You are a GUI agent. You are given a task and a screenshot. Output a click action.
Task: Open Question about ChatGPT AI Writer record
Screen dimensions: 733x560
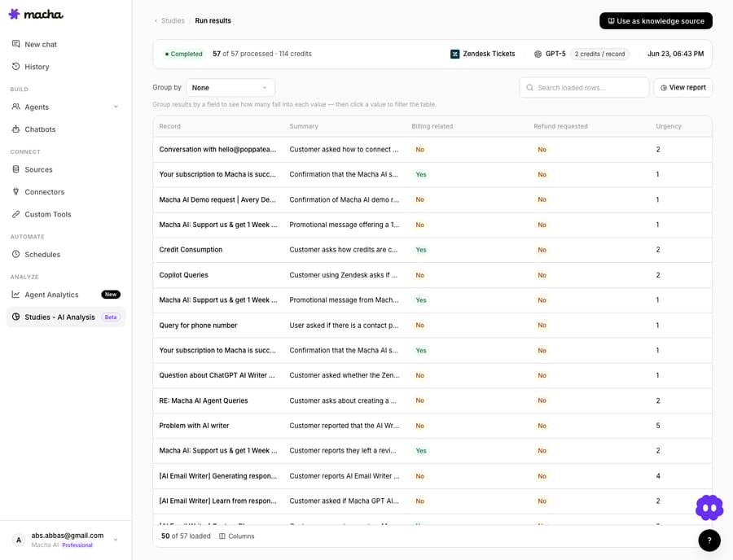pos(217,375)
